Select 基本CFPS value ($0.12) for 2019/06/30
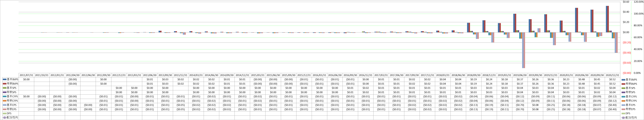The height and width of the screenshot is (120, 644). tap(520, 96)
